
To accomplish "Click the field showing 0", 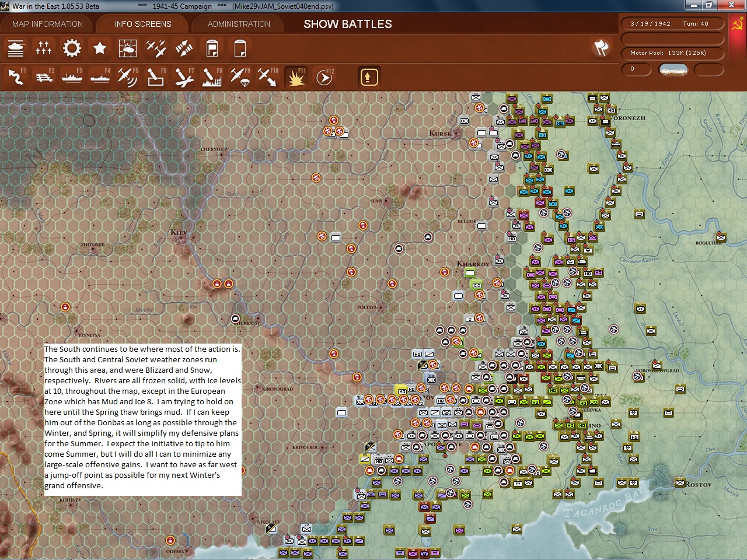I will 636,69.
